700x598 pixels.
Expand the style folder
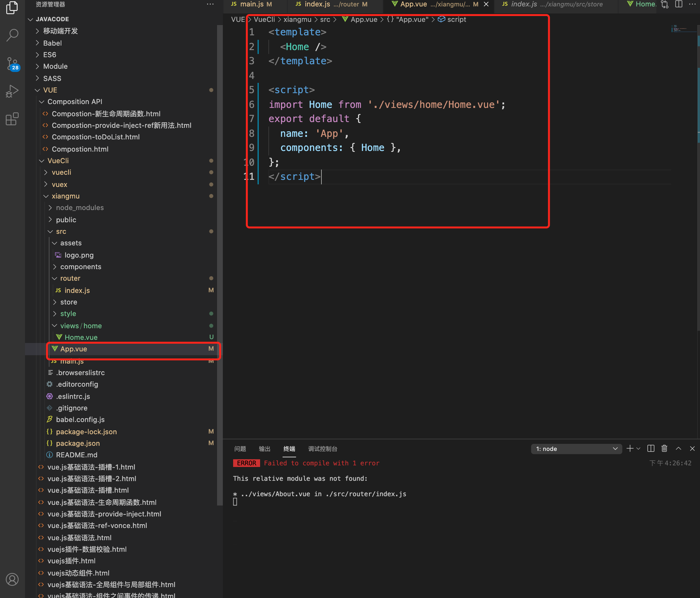click(x=68, y=313)
